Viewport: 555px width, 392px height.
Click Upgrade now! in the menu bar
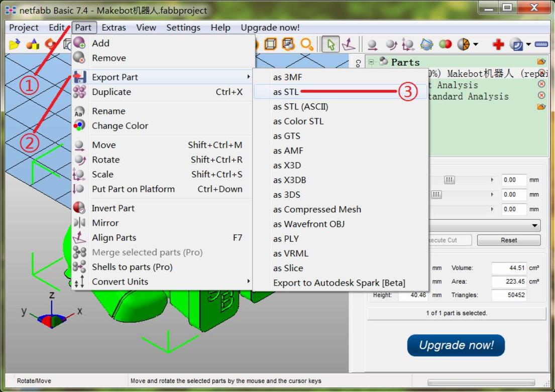(x=270, y=28)
